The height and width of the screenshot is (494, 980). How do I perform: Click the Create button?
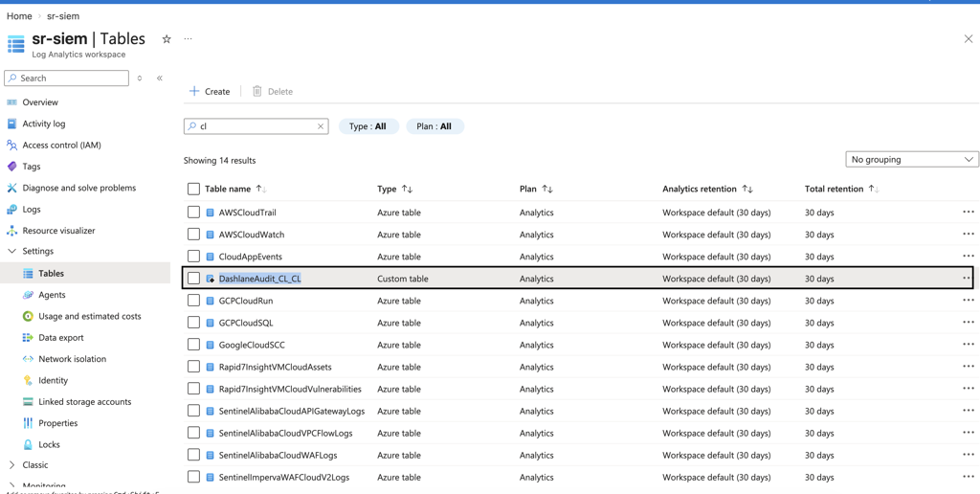point(210,91)
